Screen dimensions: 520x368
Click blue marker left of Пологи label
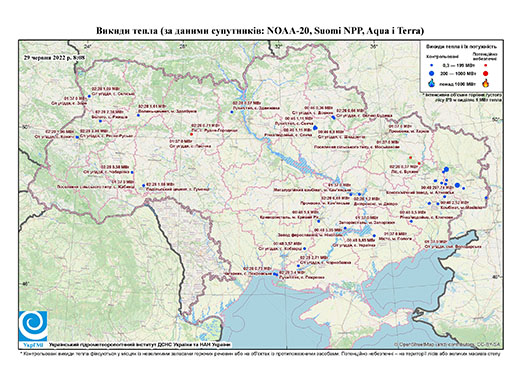(x=374, y=236)
